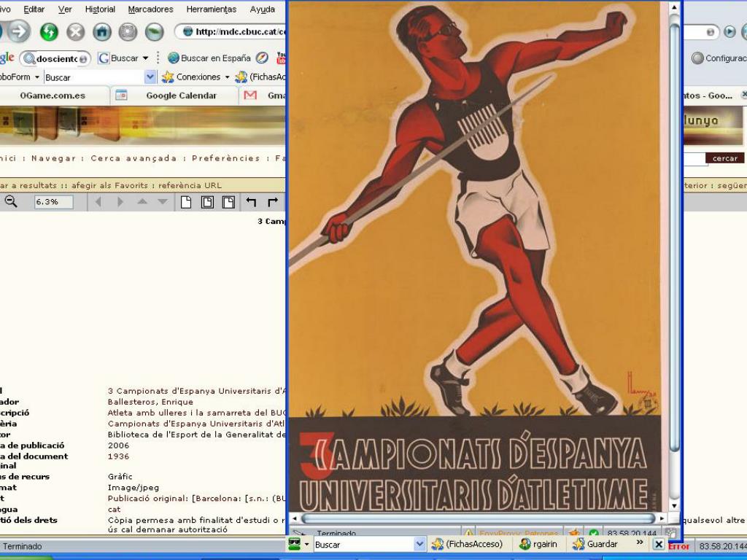Click the rgairin identity icon
The height and width of the screenshot is (560, 747).
[x=525, y=544]
